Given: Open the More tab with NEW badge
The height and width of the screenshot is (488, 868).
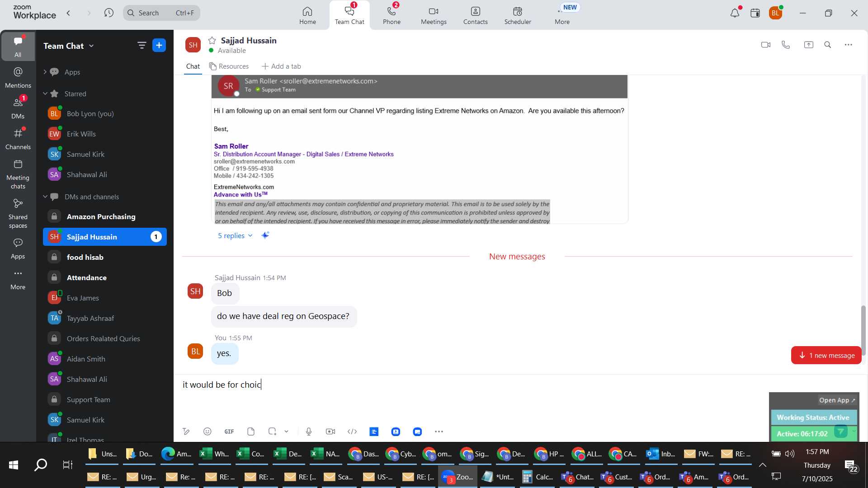Looking at the screenshot, I should click(562, 15).
